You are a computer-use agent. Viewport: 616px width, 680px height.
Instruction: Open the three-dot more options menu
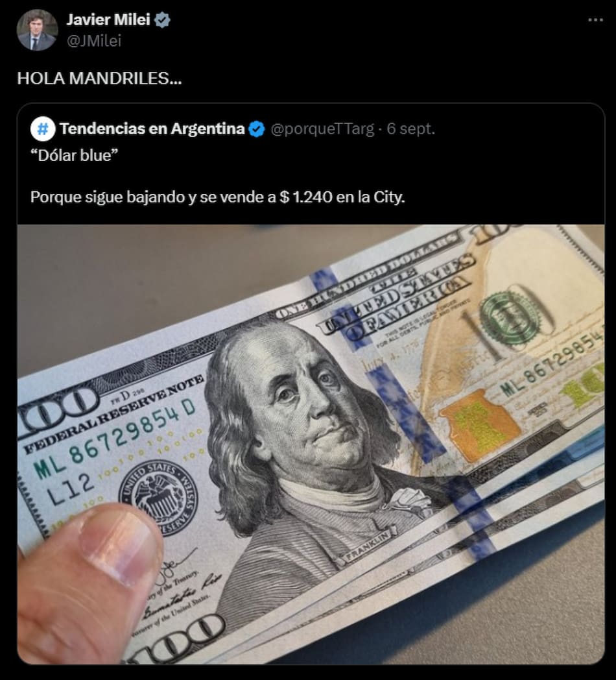(596, 20)
